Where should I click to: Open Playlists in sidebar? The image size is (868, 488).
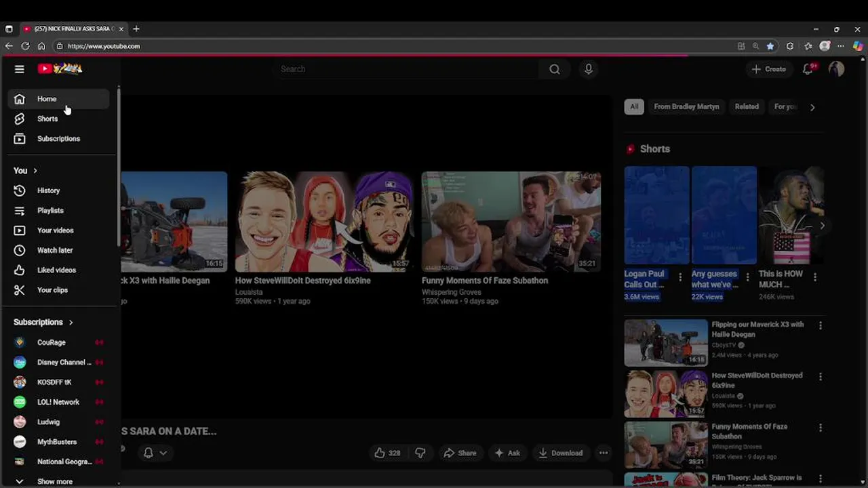59,210
